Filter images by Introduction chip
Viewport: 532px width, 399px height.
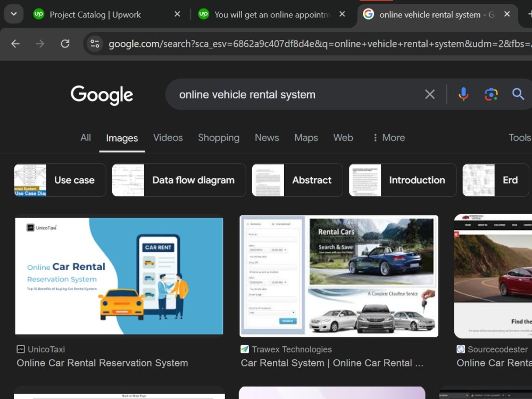point(402,180)
